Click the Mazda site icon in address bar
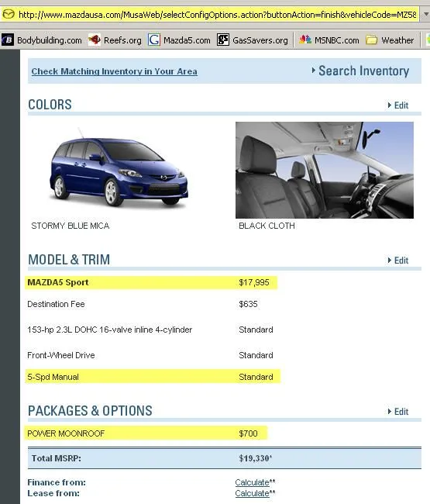The width and height of the screenshot is (430, 504). point(9,15)
